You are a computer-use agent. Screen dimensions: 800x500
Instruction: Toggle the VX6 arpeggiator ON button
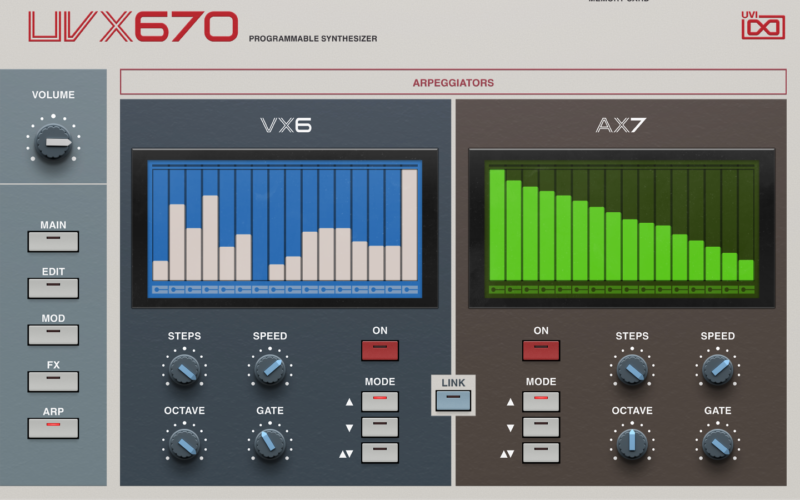coord(380,351)
